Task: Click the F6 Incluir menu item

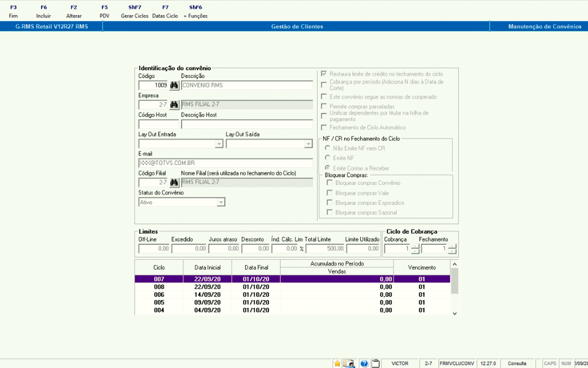Action: tap(44, 11)
